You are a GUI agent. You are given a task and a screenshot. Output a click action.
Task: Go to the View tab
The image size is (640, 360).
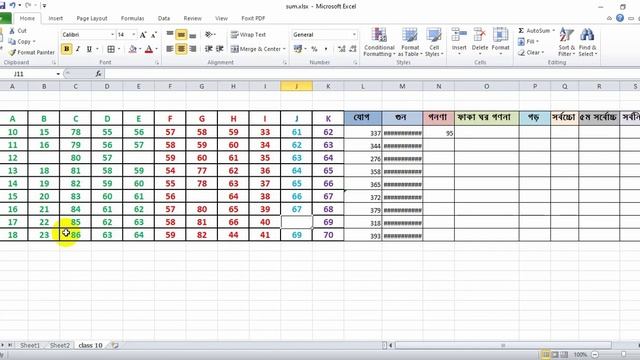pos(221,18)
